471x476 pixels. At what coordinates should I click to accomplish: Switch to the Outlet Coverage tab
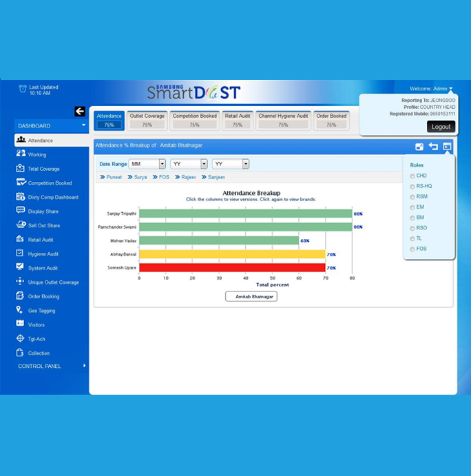tap(147, 121)
